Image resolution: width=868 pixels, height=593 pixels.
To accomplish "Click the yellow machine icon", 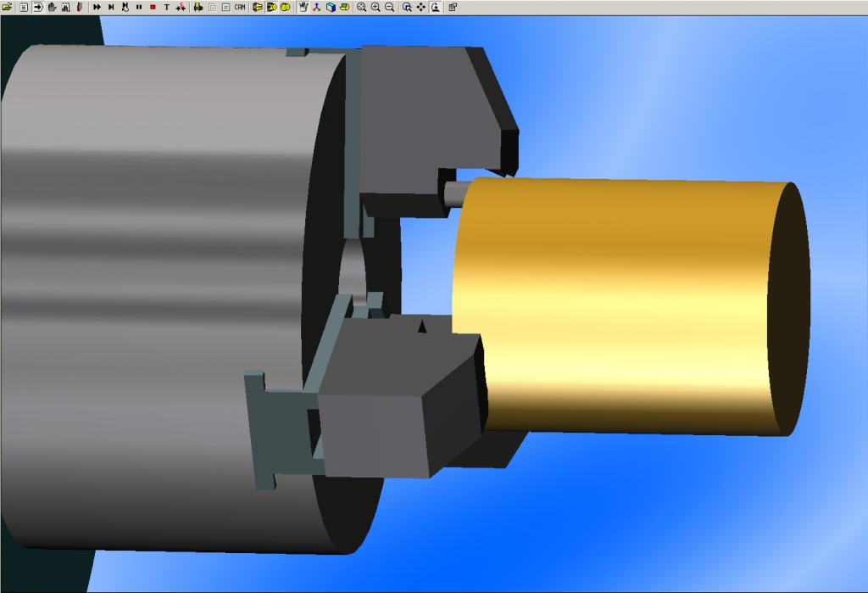I will coord(198,7).
